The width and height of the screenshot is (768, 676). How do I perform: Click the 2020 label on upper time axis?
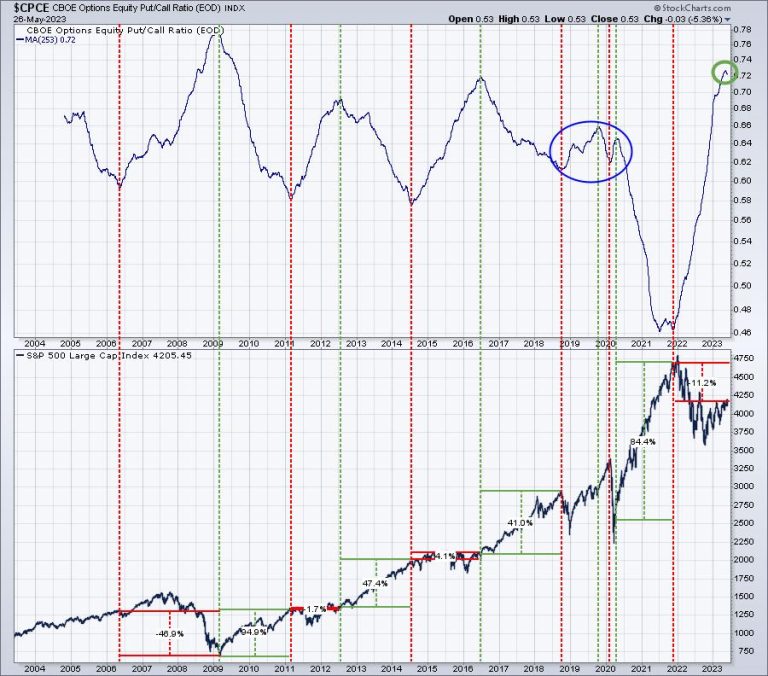point(605,343)
